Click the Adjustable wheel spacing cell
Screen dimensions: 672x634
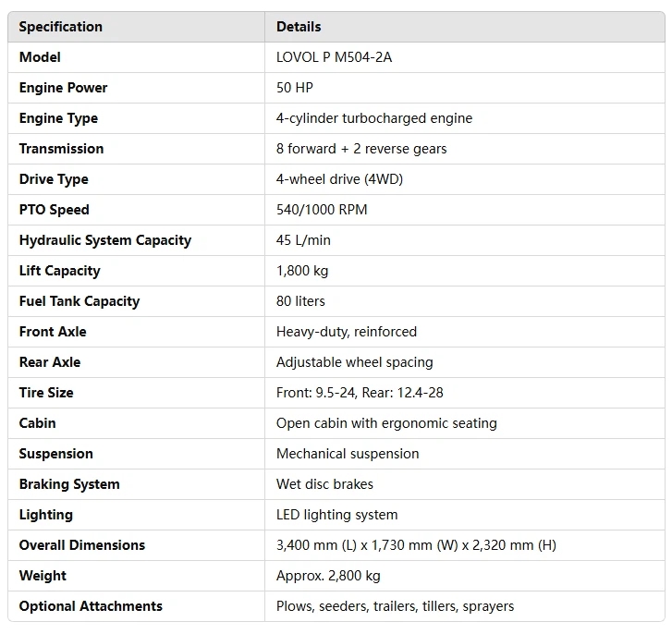pos(354,362)
